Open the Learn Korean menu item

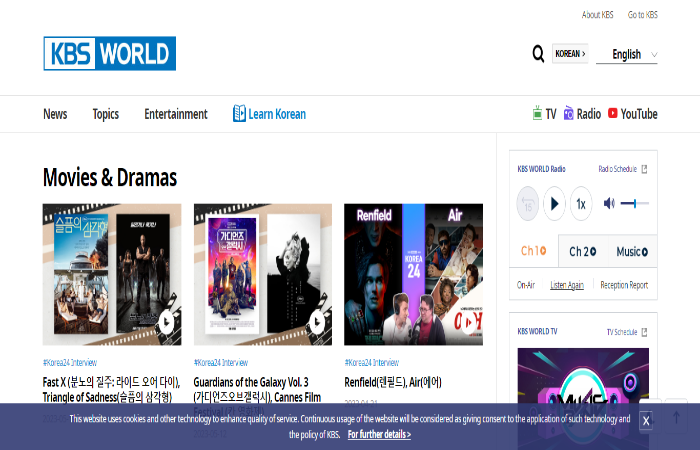click(269, 114)
